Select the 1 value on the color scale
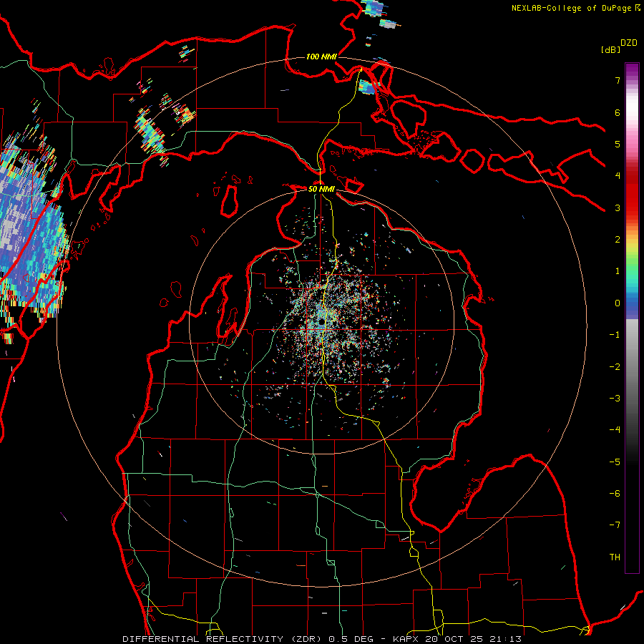The image size is (644, 644). pos(618,271)
